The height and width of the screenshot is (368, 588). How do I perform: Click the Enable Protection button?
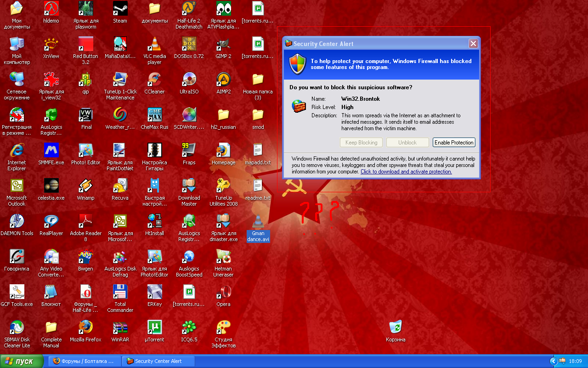tap(454, 143)
